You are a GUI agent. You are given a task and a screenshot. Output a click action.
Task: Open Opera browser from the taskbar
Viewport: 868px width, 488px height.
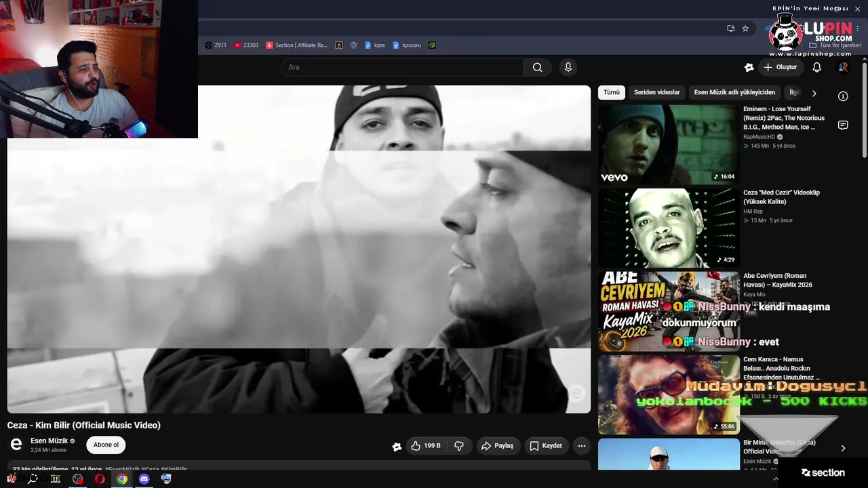click(x=100, y=479)
